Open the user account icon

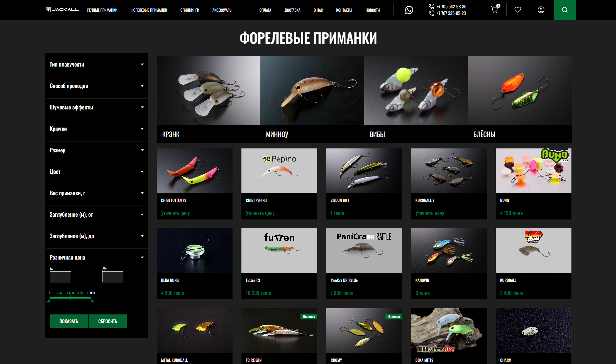click(541, 10)
